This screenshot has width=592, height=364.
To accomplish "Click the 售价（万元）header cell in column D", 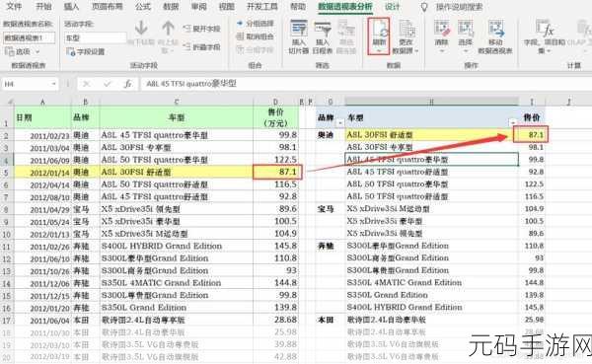I will click(x=275, y=117).
